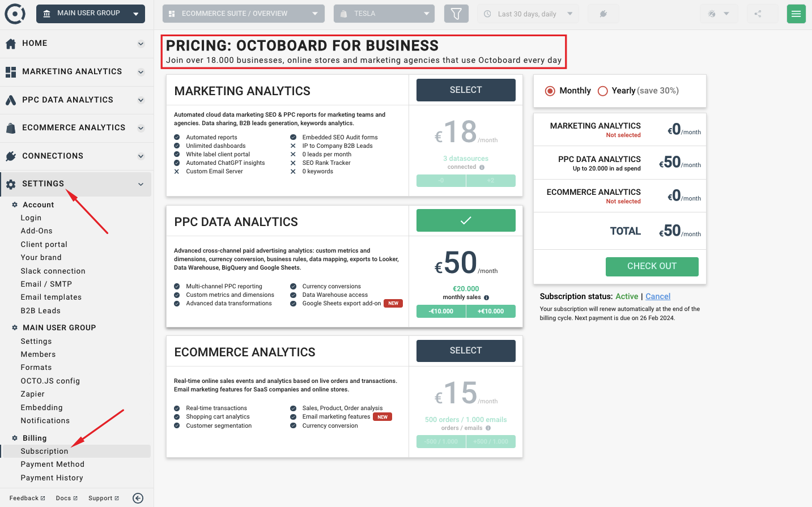The width and height of the screenshot is (812, 507).
Task: Click the plug connection icon in top bar
Action: [603, 14]
